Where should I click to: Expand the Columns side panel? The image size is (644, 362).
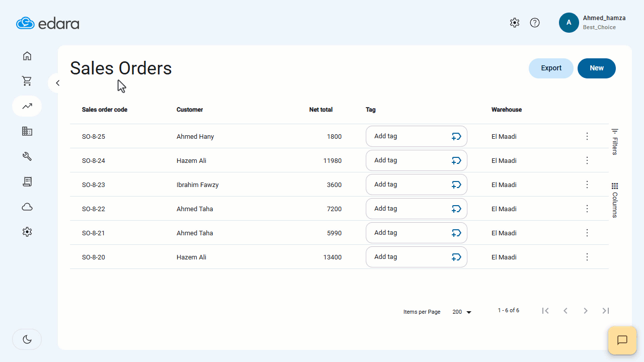(615, 200)
